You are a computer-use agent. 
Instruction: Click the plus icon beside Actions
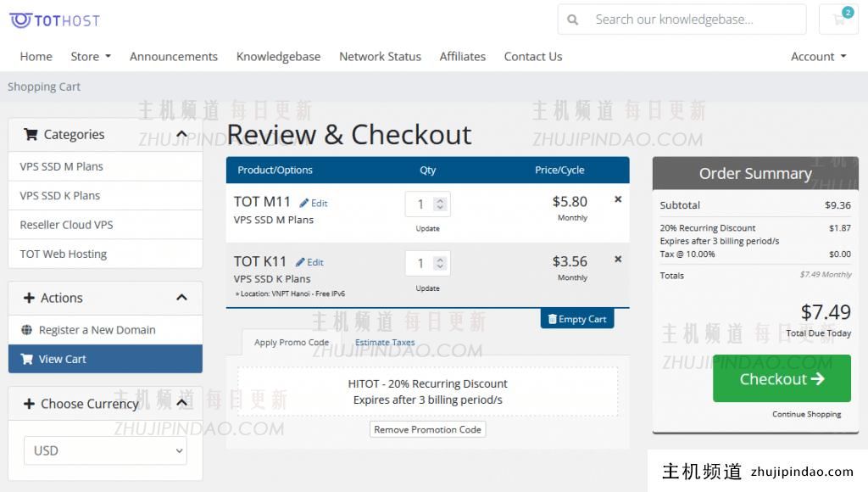30,298
